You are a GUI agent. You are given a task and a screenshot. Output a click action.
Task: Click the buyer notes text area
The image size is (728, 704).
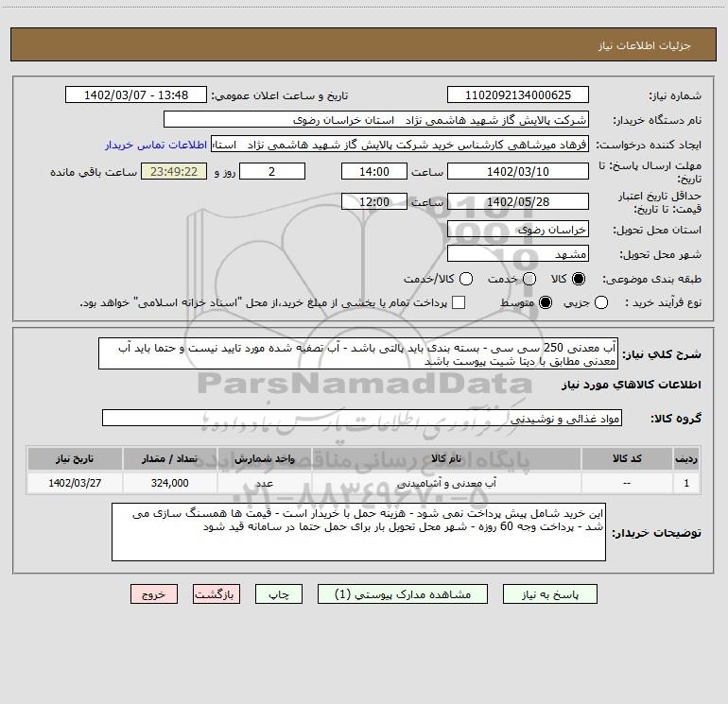pyautogui.click(x=359, y=532)
